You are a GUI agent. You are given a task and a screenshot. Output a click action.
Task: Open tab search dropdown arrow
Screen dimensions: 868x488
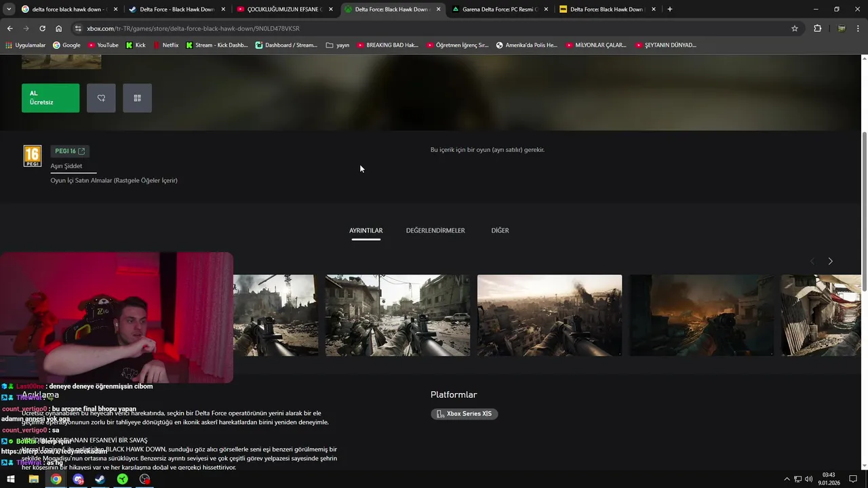pyautogui.click(x=9, y=9)
